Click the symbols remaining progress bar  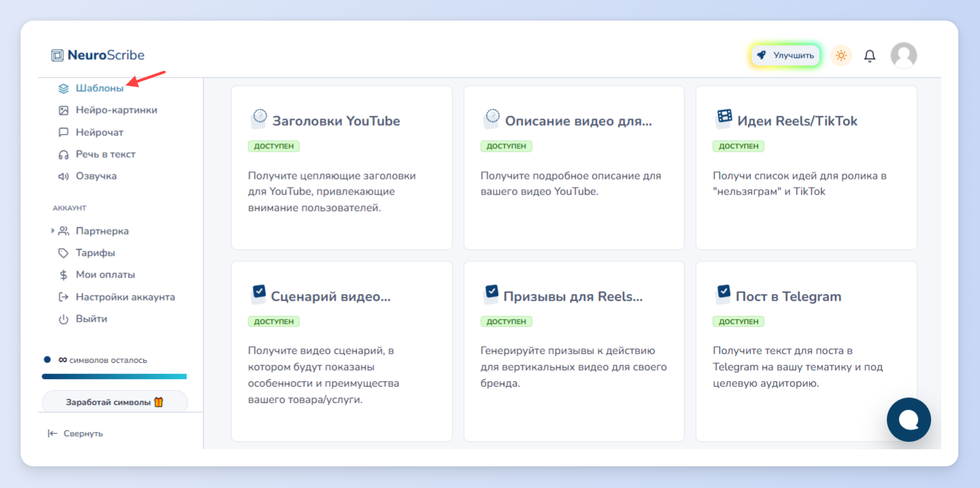click(x=114, y=376)
